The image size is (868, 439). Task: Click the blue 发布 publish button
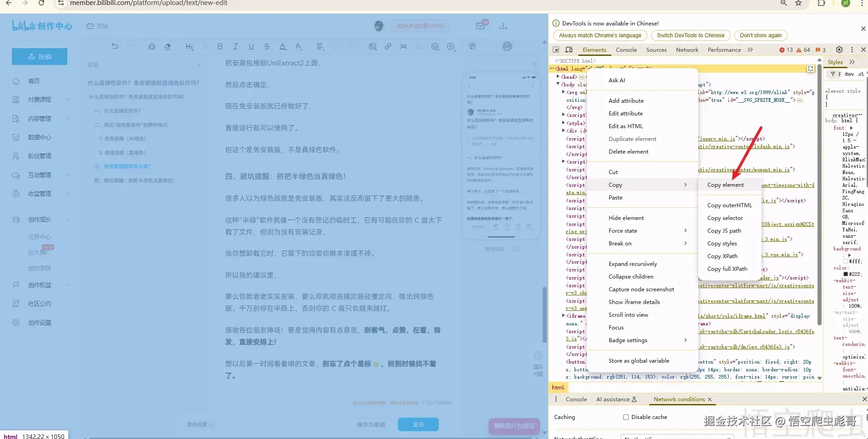(x=418, y=424)
